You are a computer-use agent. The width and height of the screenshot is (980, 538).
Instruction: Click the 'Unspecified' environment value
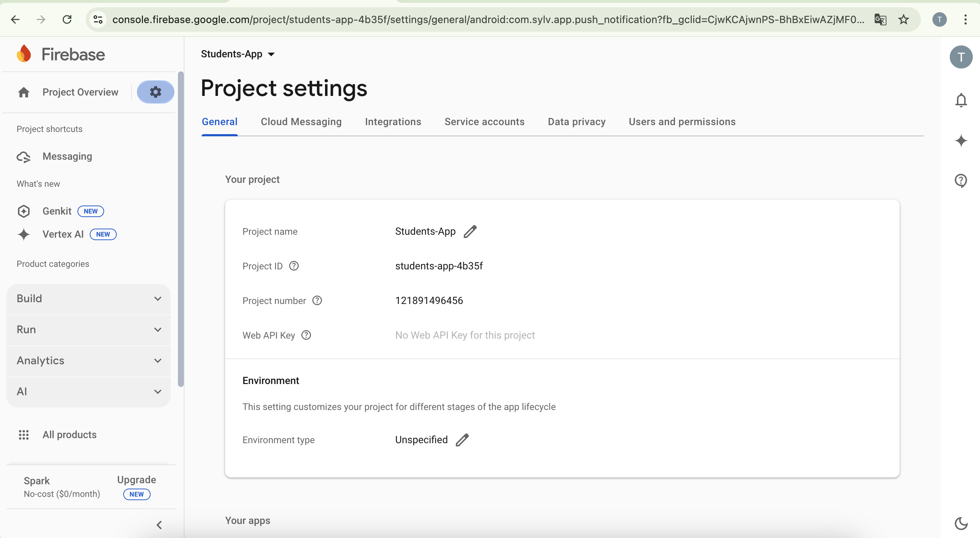pos(421,440)
